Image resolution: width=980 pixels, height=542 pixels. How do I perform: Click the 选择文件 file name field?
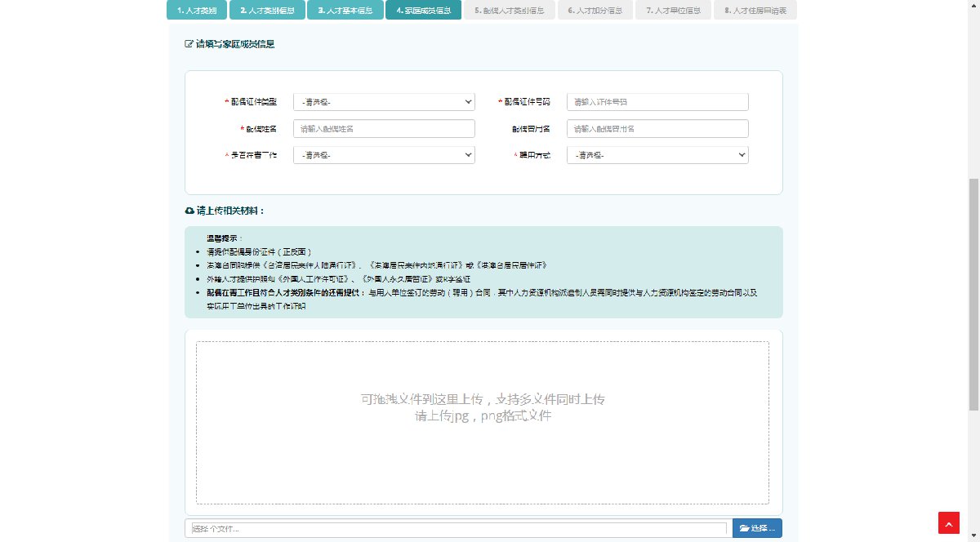[458, 528]
